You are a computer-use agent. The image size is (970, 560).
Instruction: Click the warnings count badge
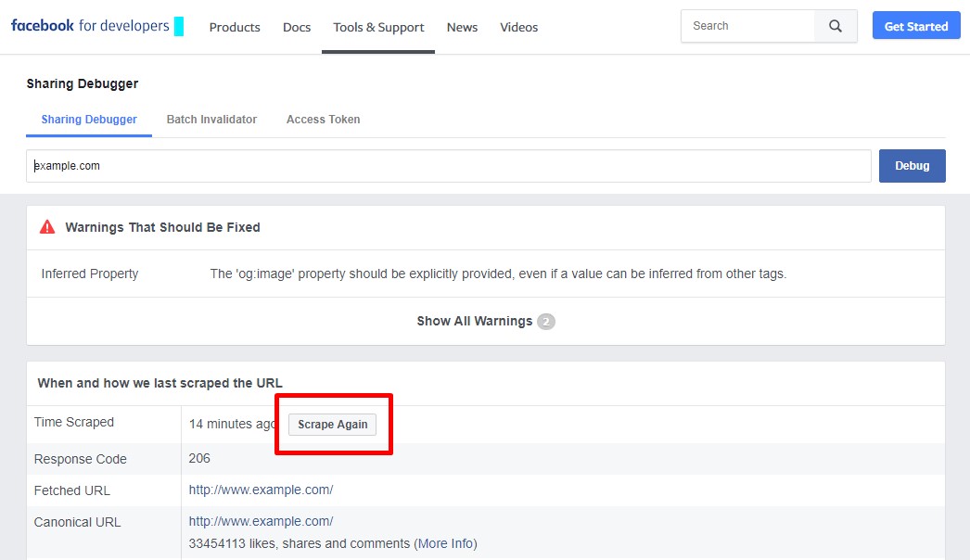point(545,321)
